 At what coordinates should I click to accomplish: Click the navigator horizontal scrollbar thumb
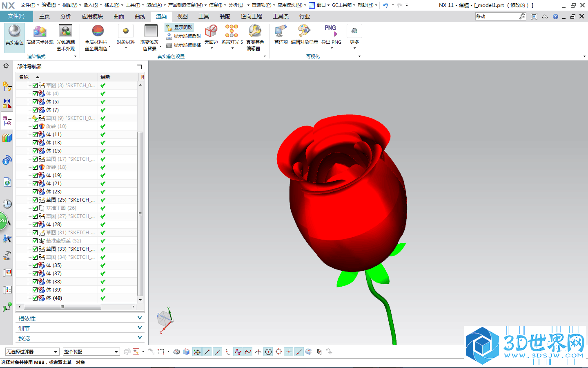coord(62,307)
